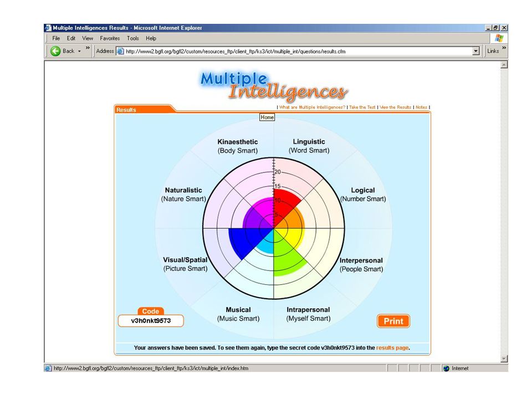Image resolution: width=532 pixels, height=399 pixels.
Task: Click the 'Intrapersonal' label text
Action: click(x=308, y=310)
